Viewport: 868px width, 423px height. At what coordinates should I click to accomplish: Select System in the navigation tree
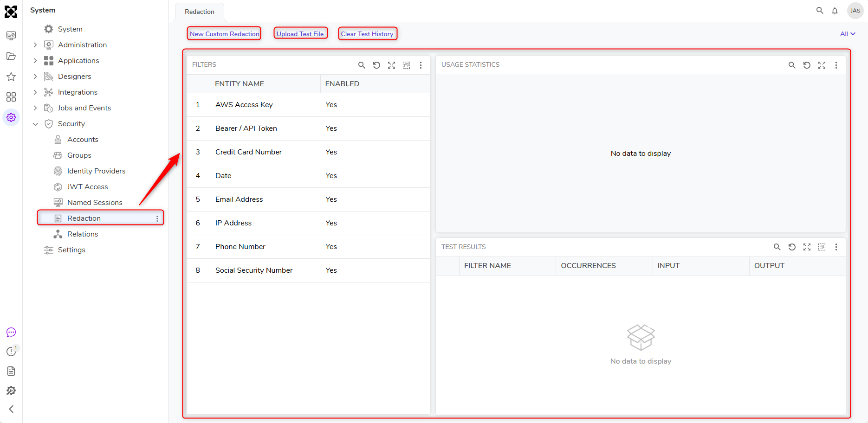click(x=70, y=29)
